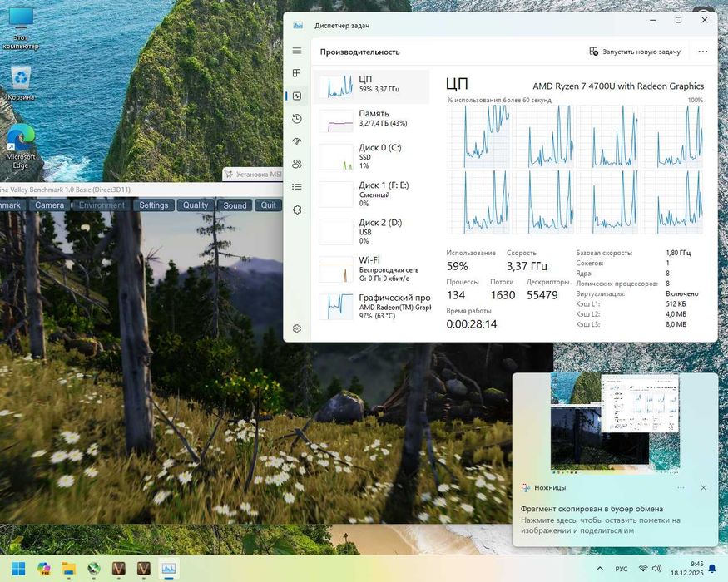Click uptime value 0:00:28:14
Viewport: 728px width, 582px height.
(x=472, y=324)
